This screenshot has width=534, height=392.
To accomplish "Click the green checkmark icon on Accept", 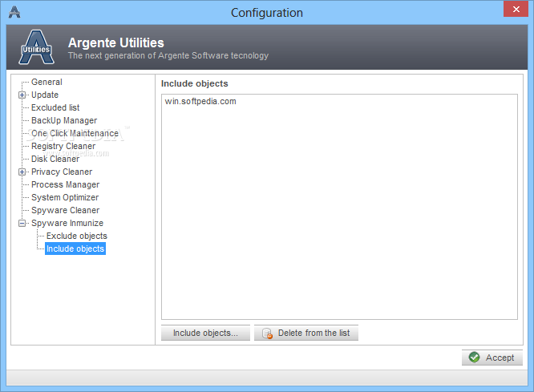I will pyautogui.click(x=474, y=358).
